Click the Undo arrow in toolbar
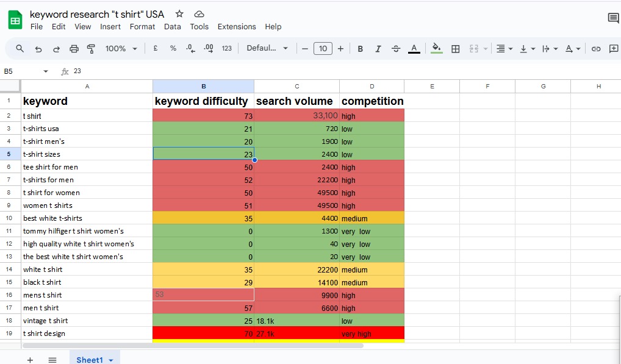This screenshot has width=621, height=364. [x=38, y=49]
